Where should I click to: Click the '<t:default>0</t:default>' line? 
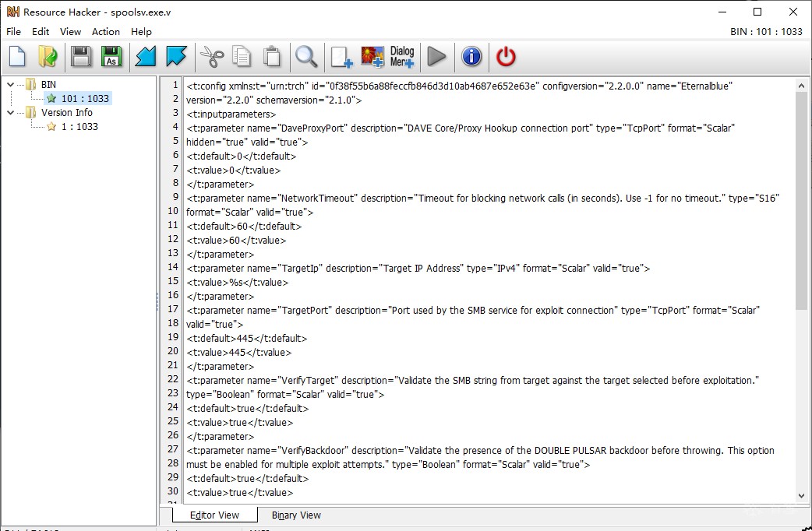coord(242,156)
